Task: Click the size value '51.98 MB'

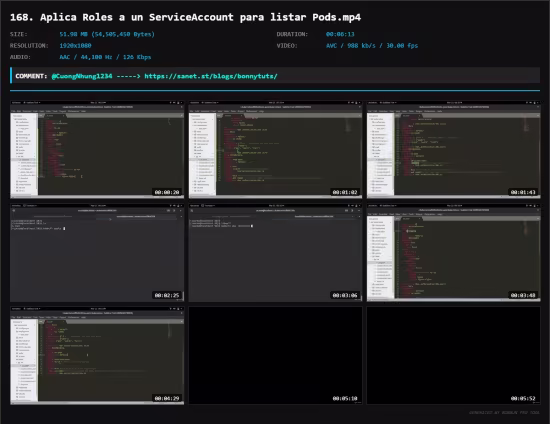Action: pos(107,34)
